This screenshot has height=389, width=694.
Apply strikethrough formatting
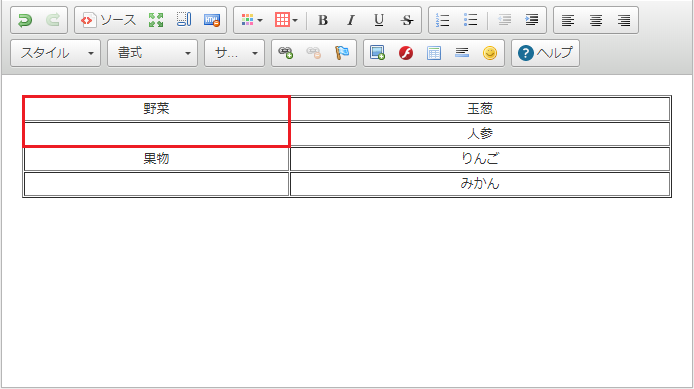tap(407, 20)
